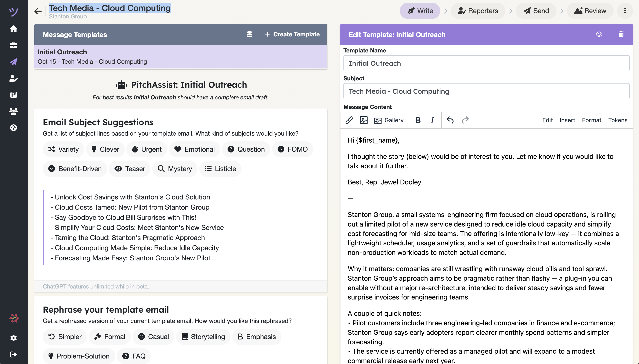Choose the Emotional subject style
This screenshot has width=639, height=364.
point(194,149)
